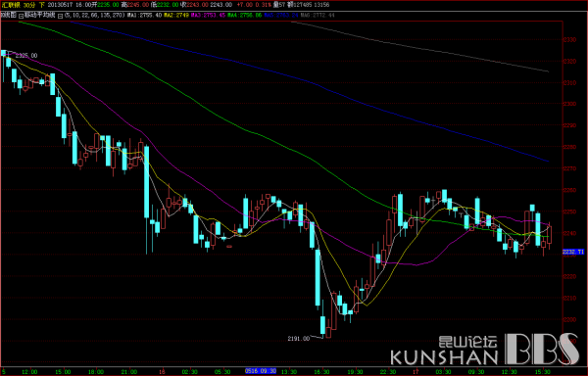Click the gray MA6 legend value
Image resolution: width=588 pixels, height=376 pixels.
point(322,16)
